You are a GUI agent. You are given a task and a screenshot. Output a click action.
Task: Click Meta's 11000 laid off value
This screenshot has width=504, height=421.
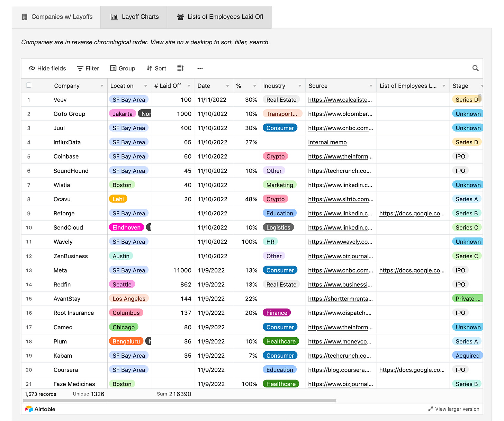pos(182,270)
